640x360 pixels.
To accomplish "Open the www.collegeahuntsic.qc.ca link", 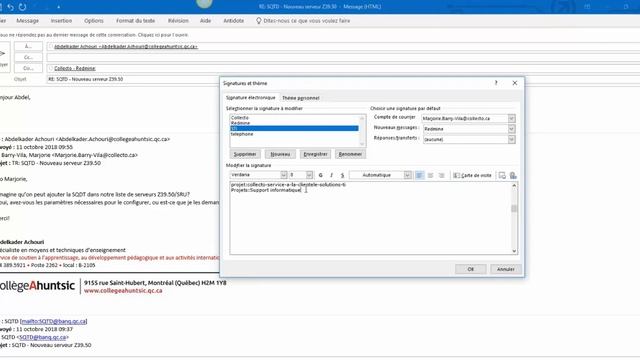I will [x=123, y=291].
